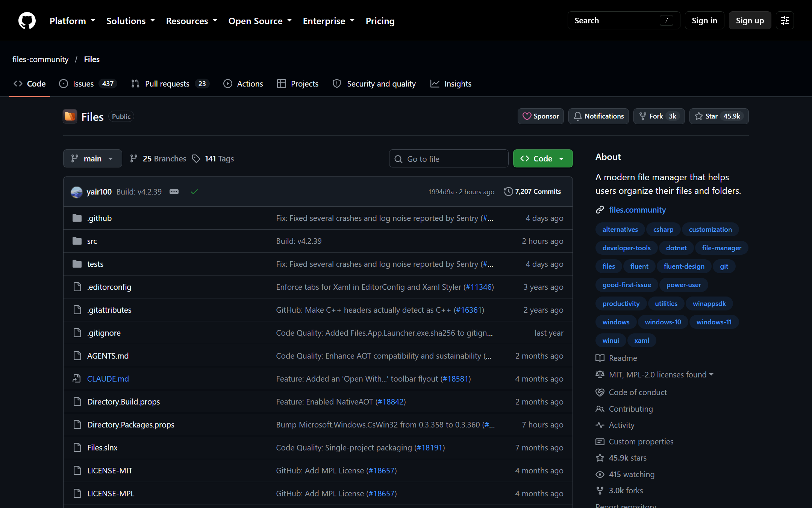
Task: Click the Sponsor button
Action: 541,116
